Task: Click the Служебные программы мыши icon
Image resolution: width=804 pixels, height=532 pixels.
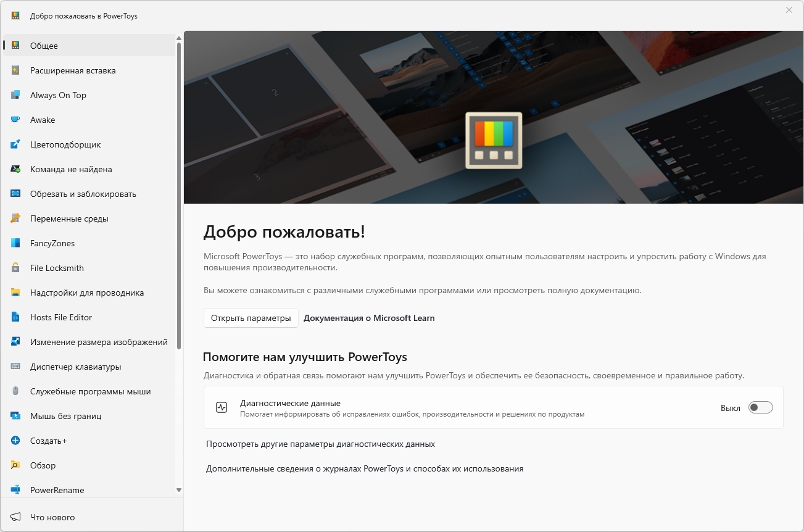Action: tap(15, 391)
